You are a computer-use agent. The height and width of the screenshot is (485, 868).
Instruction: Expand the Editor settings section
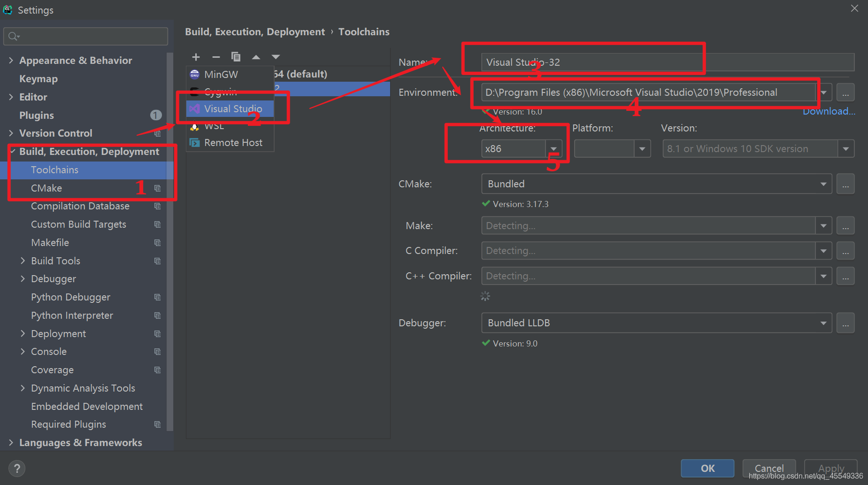click(11, 97)
